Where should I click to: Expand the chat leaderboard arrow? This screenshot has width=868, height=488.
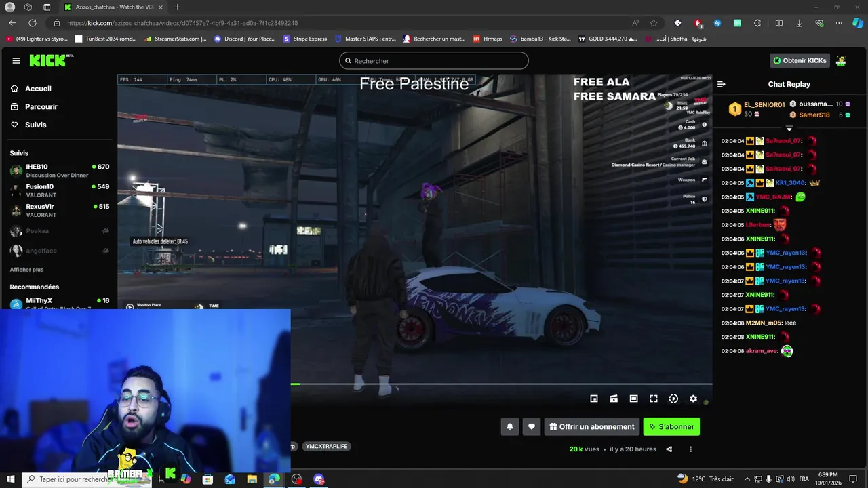(789, 128)
